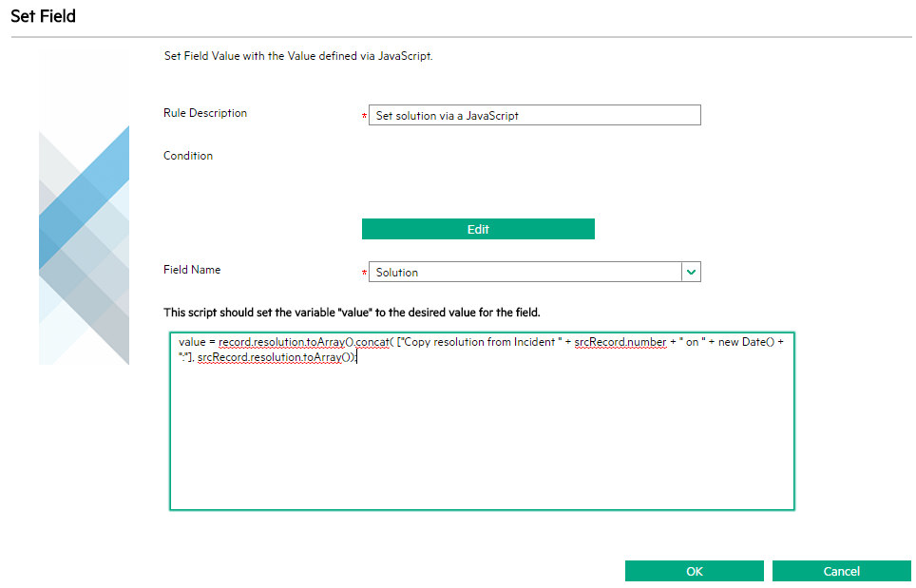Click the green Edit condition button

tap(478, 229)
